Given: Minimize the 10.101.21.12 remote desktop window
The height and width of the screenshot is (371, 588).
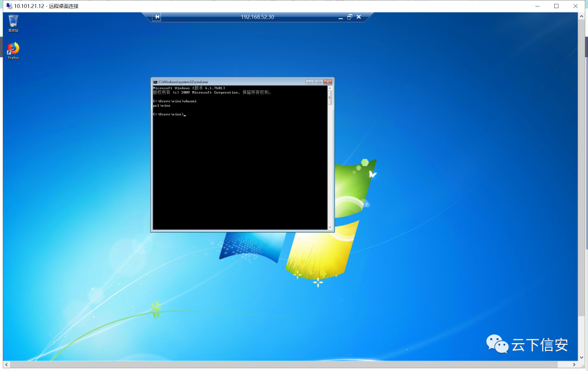Looking at the screenshot, I should tap(537, 6).
